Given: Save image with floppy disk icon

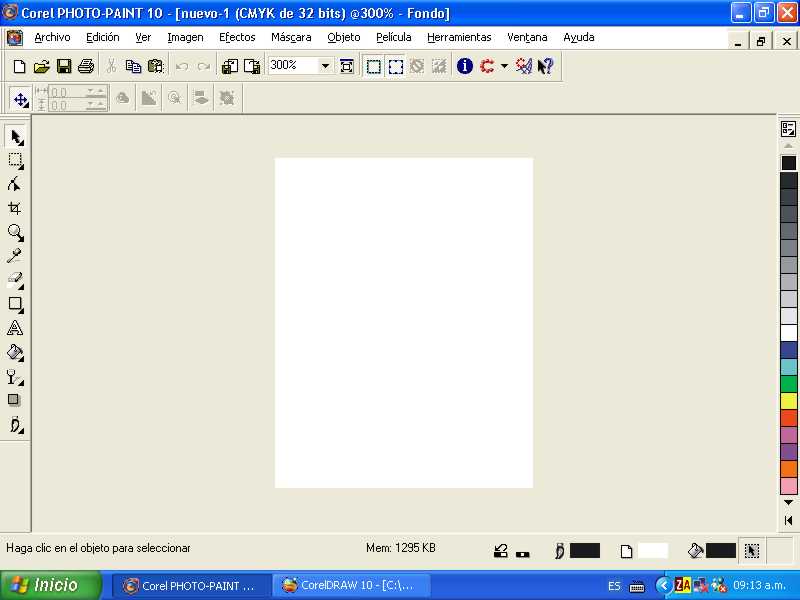Looking at the screenshot, I should (x=64, y=66).
